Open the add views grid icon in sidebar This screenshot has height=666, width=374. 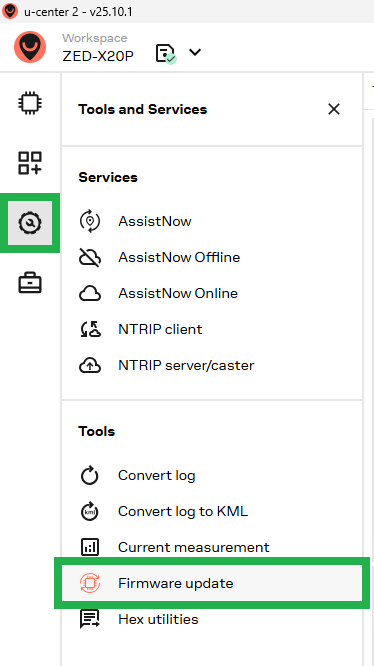[30, 163]
